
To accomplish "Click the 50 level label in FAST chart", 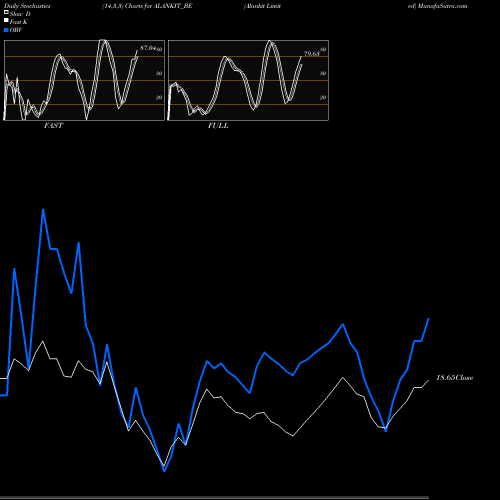I will click(159, 73).
